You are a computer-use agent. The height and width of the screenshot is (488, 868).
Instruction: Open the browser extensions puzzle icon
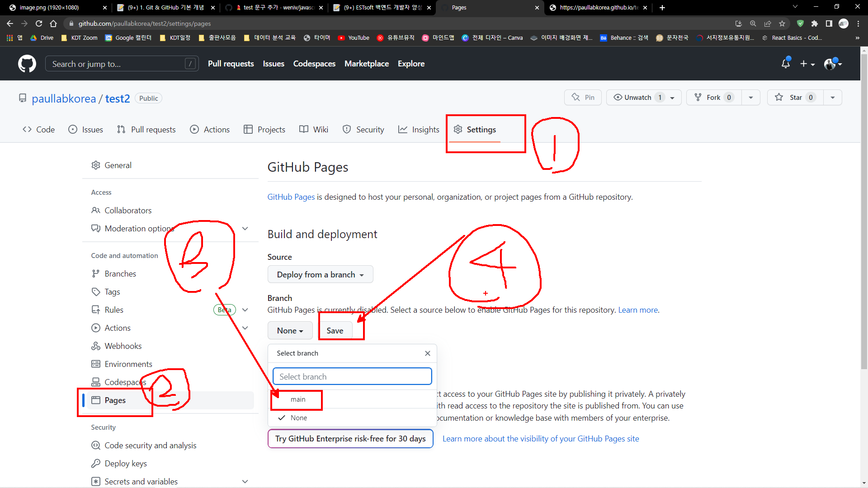point(814,23)
